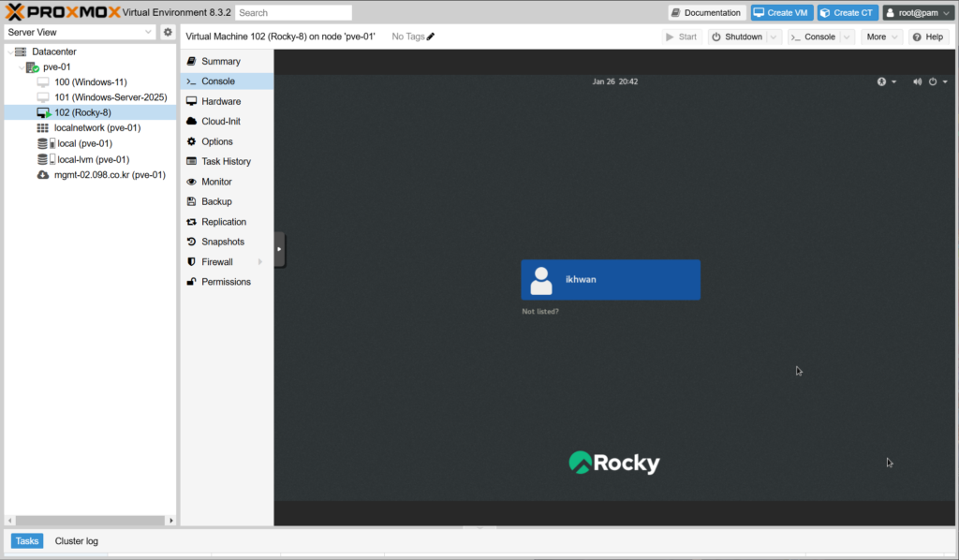Image resolution: width=959 pixels, height=560 pixels.
Task: Switch to the Cluster log tab
Action: [76, 540]
